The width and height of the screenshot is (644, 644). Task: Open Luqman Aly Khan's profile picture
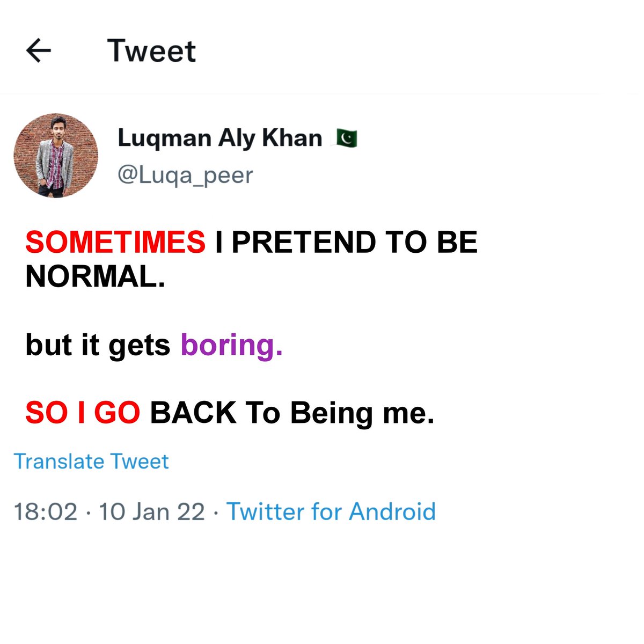56,156
